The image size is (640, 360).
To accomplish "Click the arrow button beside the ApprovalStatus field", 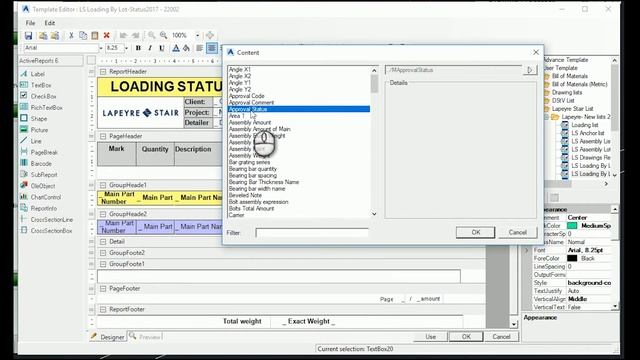I will [530, 70].
